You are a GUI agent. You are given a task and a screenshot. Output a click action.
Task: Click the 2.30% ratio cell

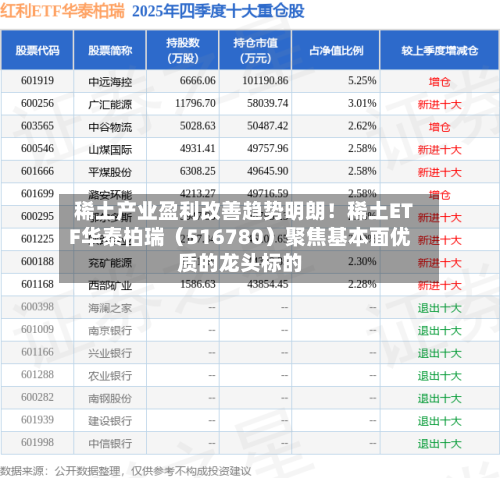point(362,261)
